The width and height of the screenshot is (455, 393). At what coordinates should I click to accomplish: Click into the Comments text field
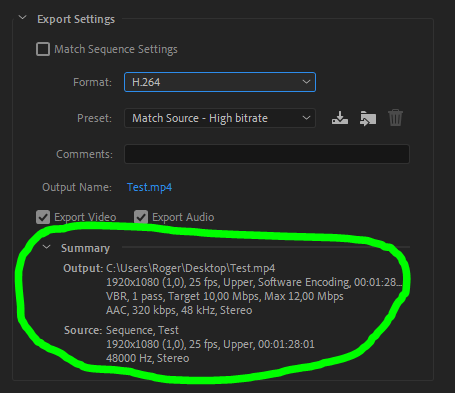coord(267,154)
